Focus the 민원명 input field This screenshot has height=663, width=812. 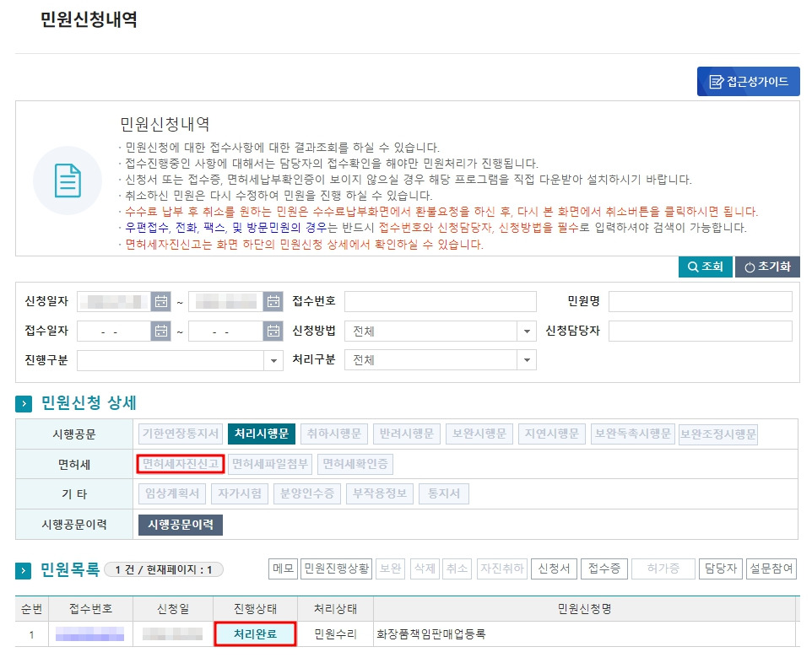click(x=700, y=301)
